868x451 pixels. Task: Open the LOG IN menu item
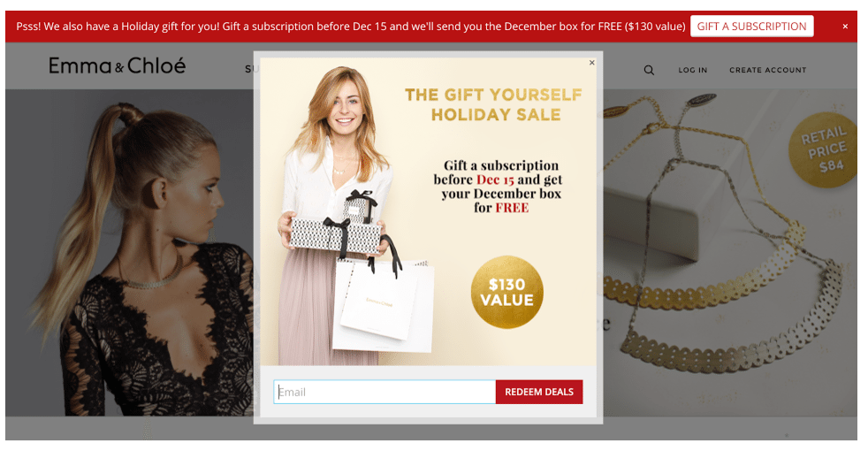tap(692, 70)
